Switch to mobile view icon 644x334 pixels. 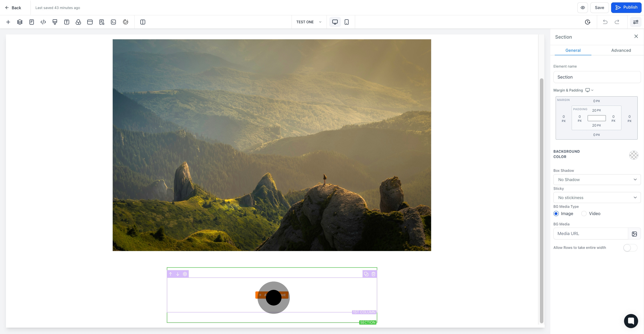[x=347, y=22]
